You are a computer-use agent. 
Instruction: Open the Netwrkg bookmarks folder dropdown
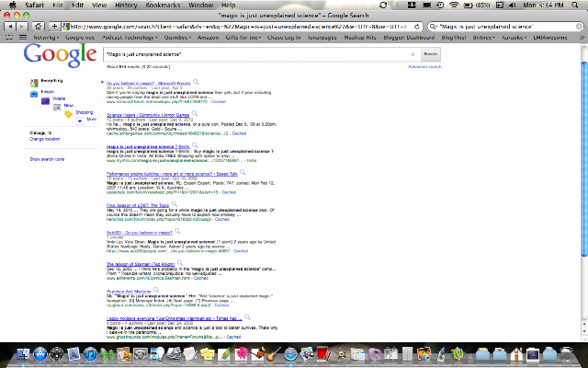(x=46, y=38)
